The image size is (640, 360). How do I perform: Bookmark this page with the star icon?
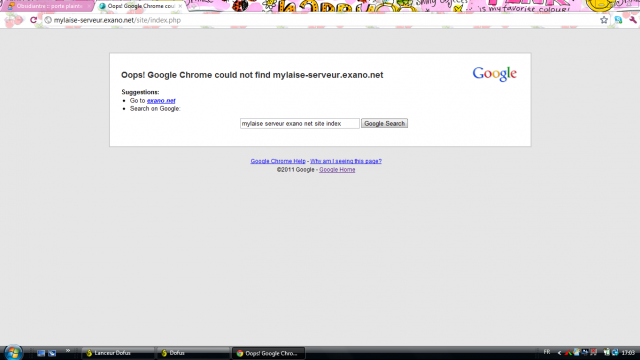pos(604,20)
